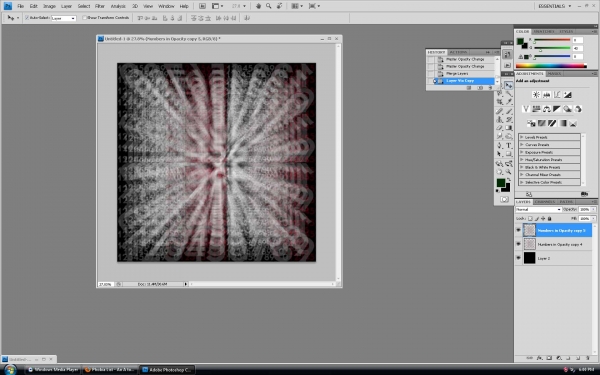This screenshot has height=375, width=600.
Task: Hide the Layer 2 layer visibility
Action: [518, 258]
